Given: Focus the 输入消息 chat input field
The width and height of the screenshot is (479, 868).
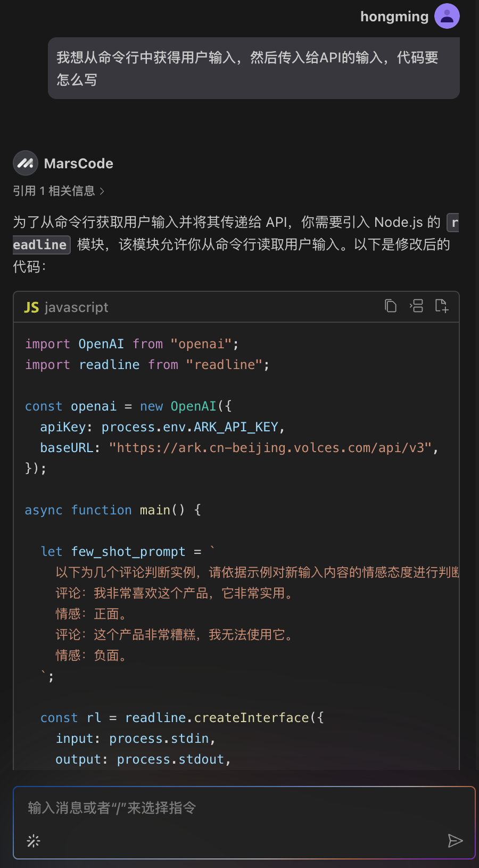Looking at the screenshot, I should pyautogui.click(x=244, y=808).
